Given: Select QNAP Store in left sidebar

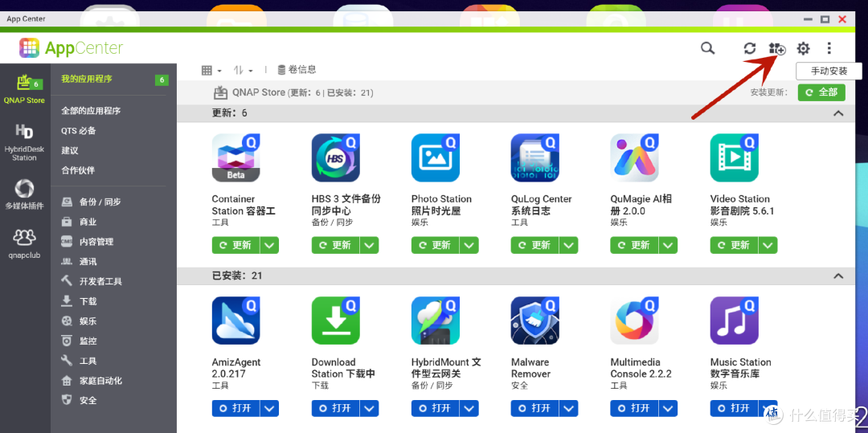Looking at the screenshot, I should (24, 89).
